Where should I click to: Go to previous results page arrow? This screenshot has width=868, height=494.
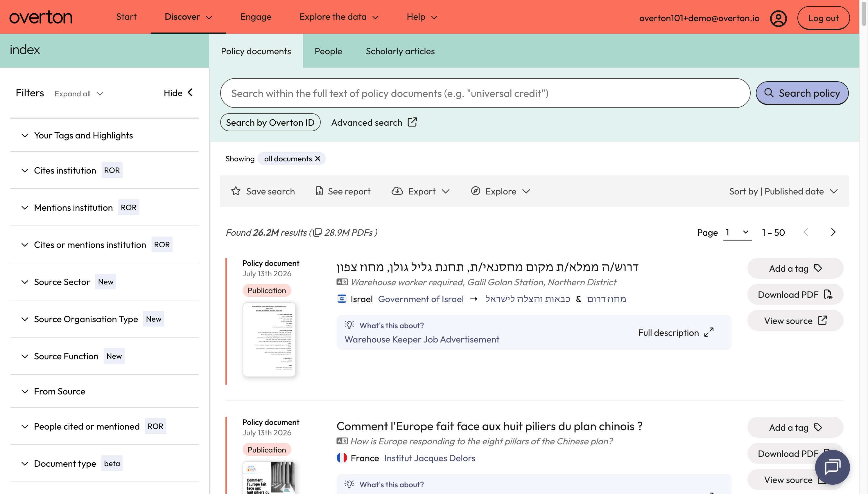806,232
